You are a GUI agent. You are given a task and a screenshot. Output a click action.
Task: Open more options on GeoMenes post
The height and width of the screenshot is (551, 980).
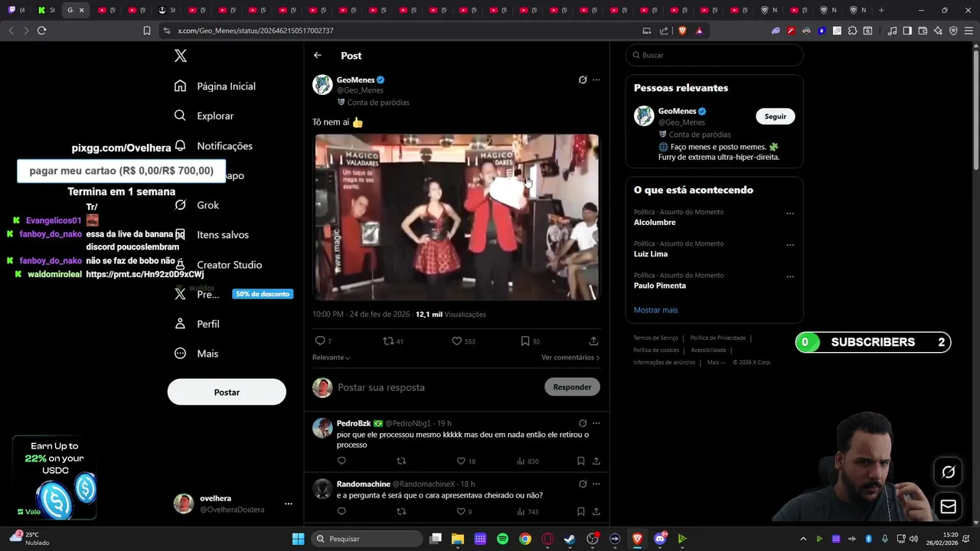click(596, 80)
